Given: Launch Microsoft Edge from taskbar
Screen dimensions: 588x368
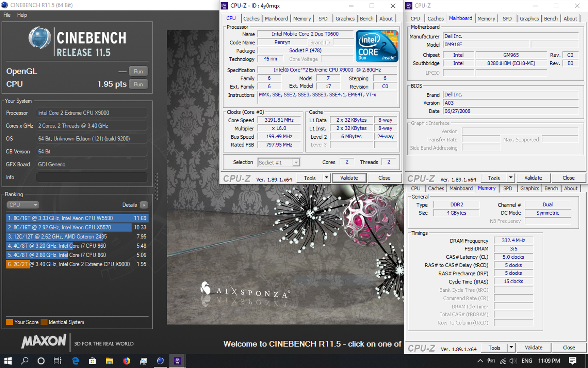Looking at the screenshot, I should (x=75, y=361).
